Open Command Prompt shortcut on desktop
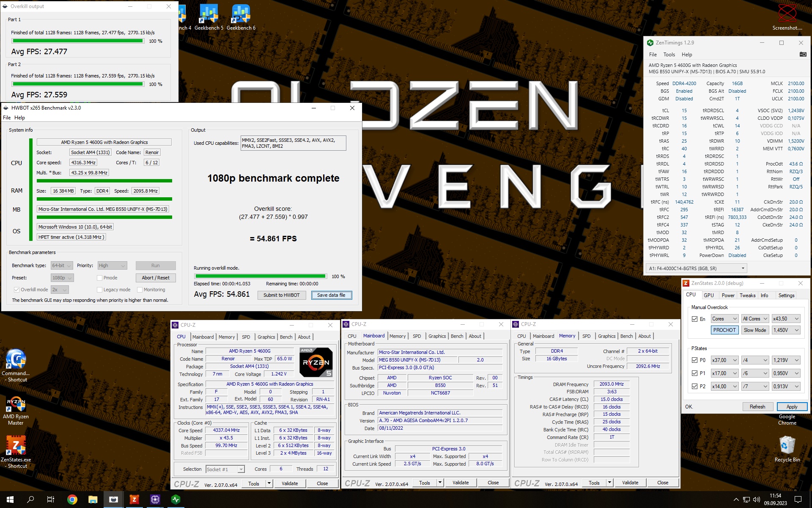812x508 pixels. pyautogui.click(x=16, y=365)
